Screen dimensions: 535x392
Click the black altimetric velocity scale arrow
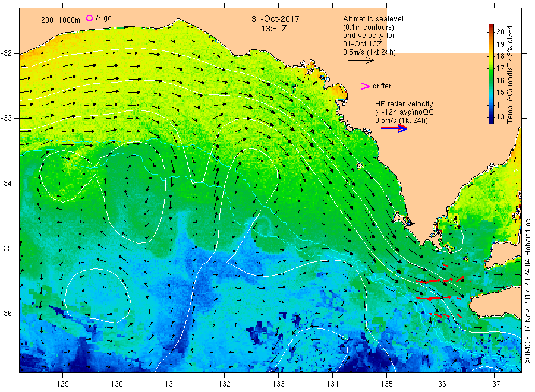click(361, 61)
